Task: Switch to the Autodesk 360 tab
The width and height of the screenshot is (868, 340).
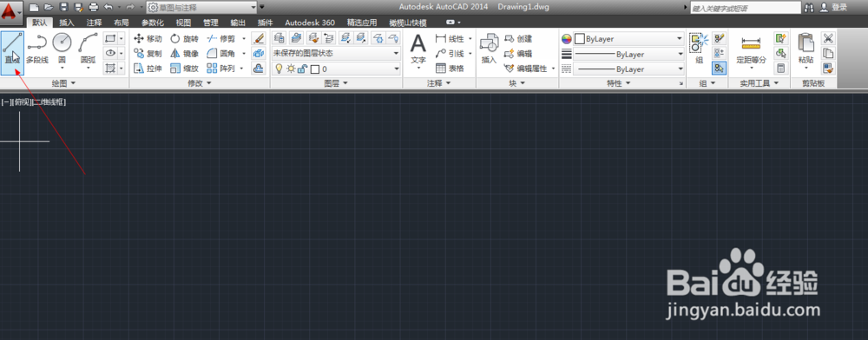Action: [x=310, y=23]
